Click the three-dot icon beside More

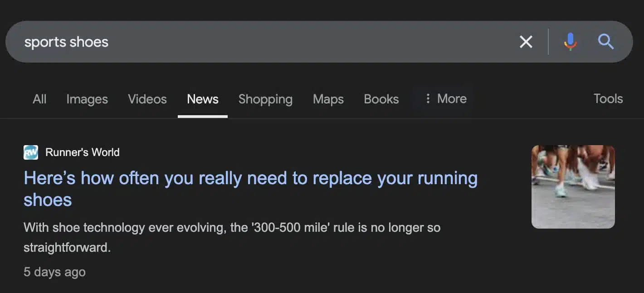click(x=427, y=99)
